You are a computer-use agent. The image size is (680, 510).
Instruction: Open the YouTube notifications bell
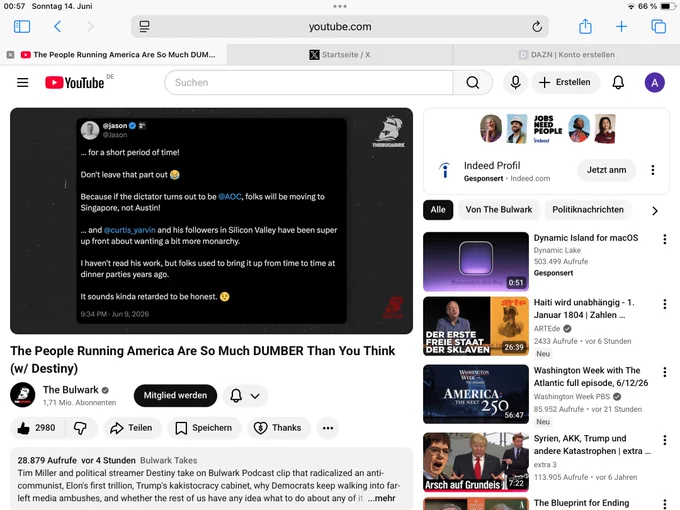pos(618,82)
